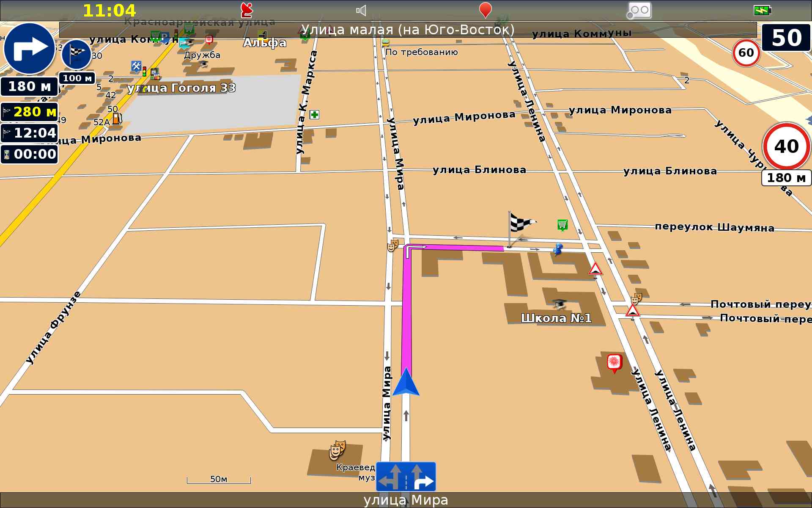Tap the finish flag waypoint icon

pos(77,55)
